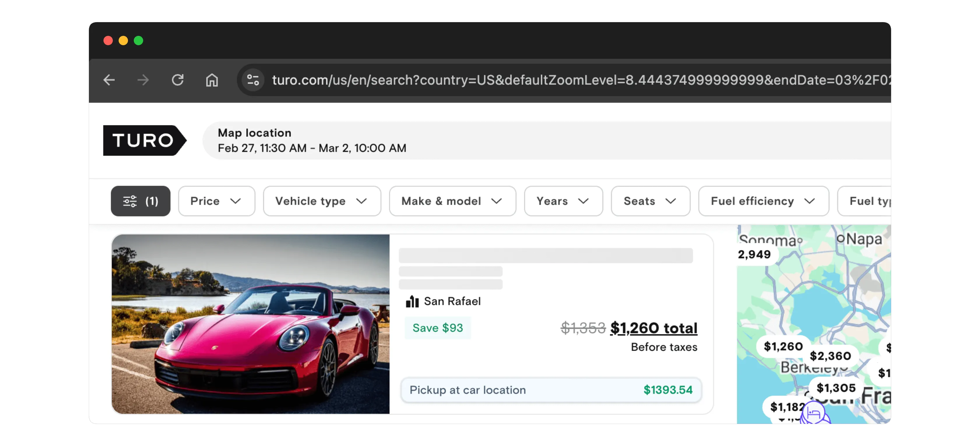Expand the Make & model filter
Viewport: 980px width, 446px height.
click(452, 201)
